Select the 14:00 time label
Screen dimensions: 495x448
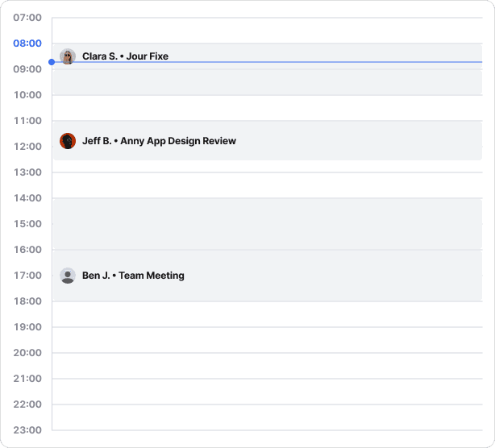point(27,198)
